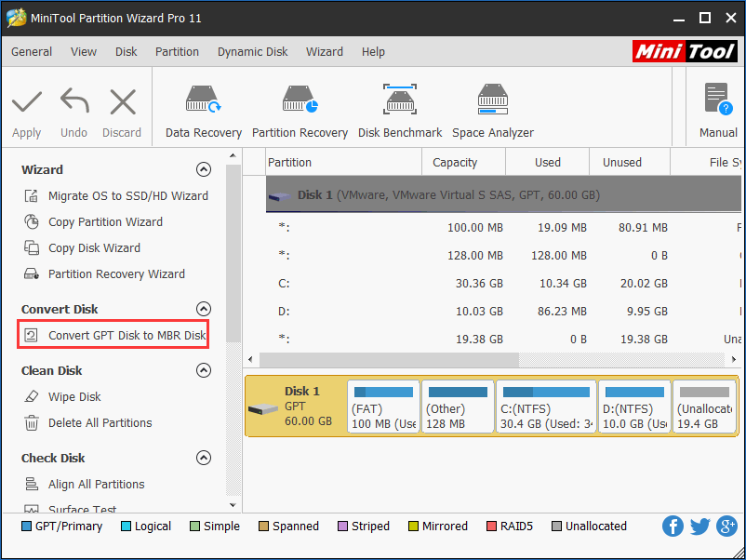The width and height of the screenshot is (746, 560).
Task: Click partition list left scroll arrow
Action: tap(251, 359)
